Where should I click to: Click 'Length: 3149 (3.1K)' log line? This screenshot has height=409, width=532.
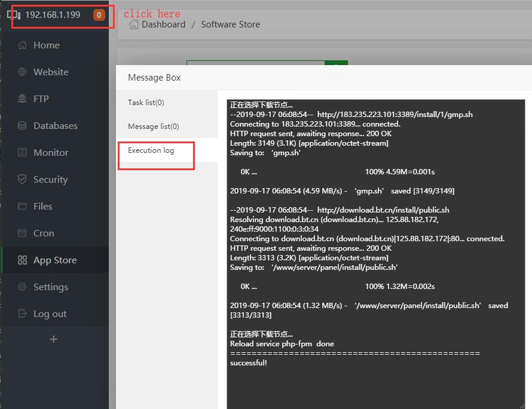click(x=309, y=143)
